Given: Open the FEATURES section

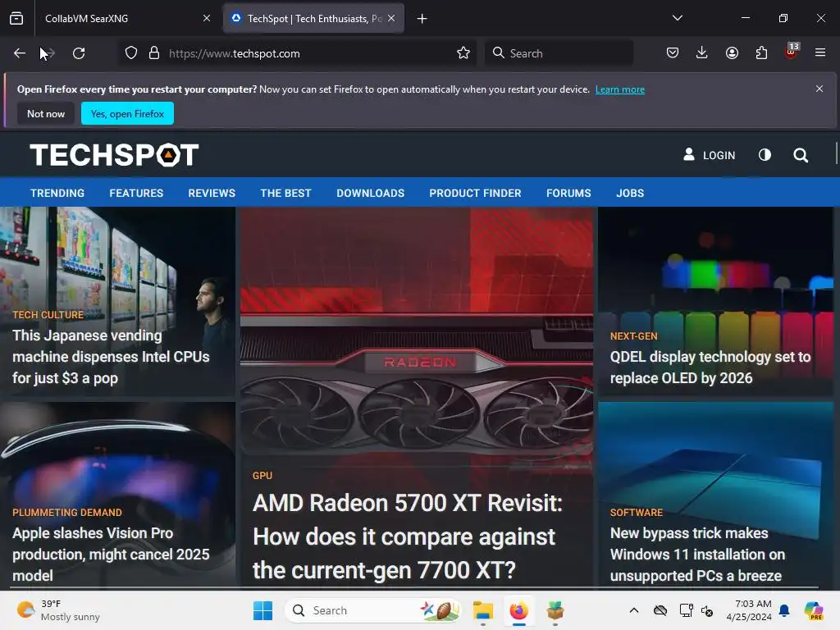Looking at the screenshot, I should tap(136, 193).
